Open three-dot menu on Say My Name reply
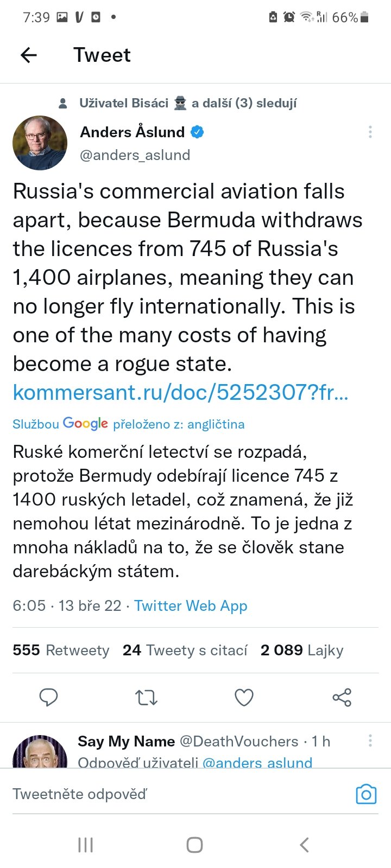The width and height of the screenshot is (391, 868). (370, 741)
